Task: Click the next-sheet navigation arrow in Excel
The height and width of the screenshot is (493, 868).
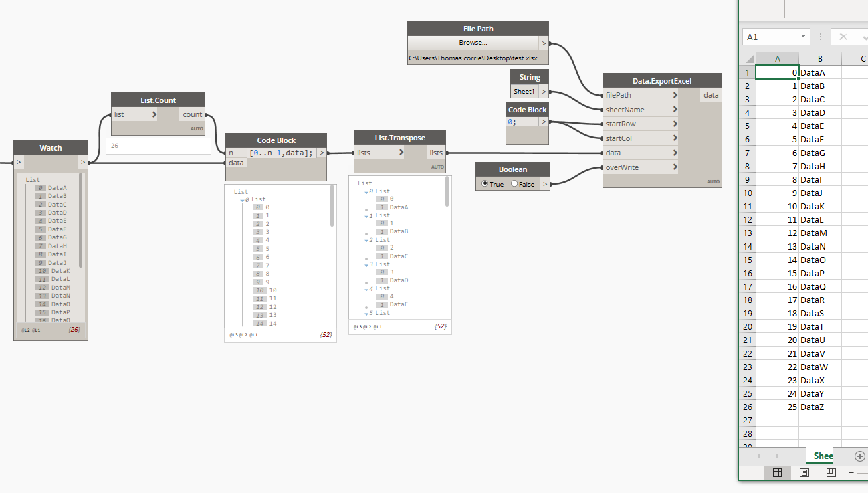Action: [x=777, y=456]
